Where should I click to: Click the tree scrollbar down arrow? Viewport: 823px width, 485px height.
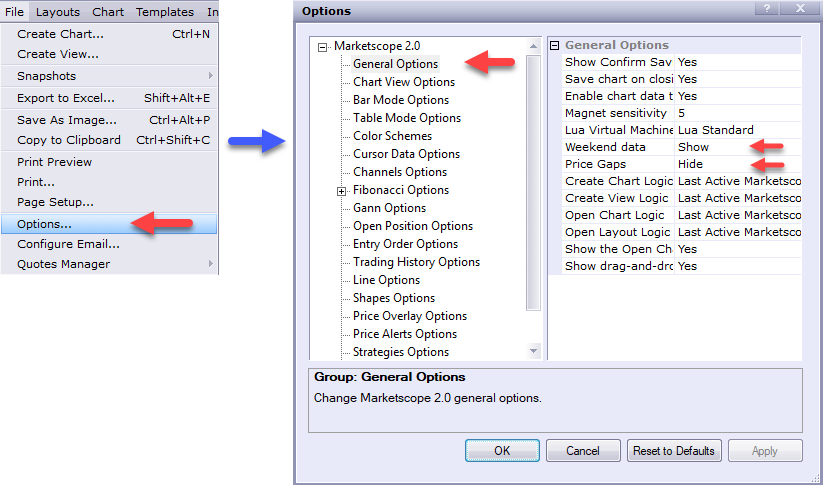point(533,351)
